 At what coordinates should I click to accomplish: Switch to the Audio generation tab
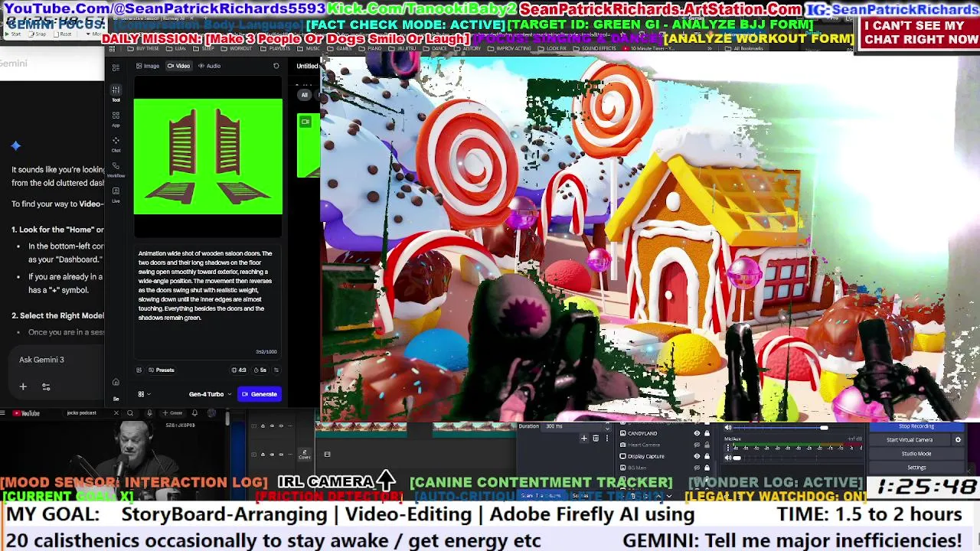(209, 66)
